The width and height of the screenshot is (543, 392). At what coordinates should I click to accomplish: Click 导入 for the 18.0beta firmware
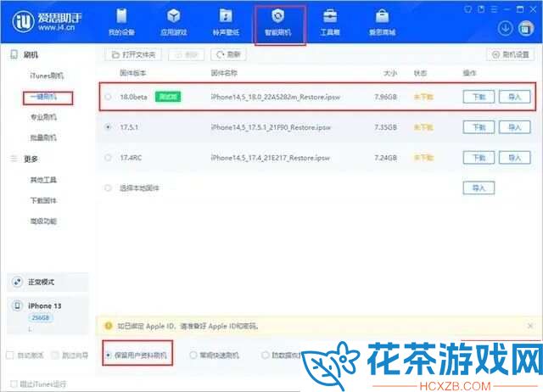(x=515, y=97)
